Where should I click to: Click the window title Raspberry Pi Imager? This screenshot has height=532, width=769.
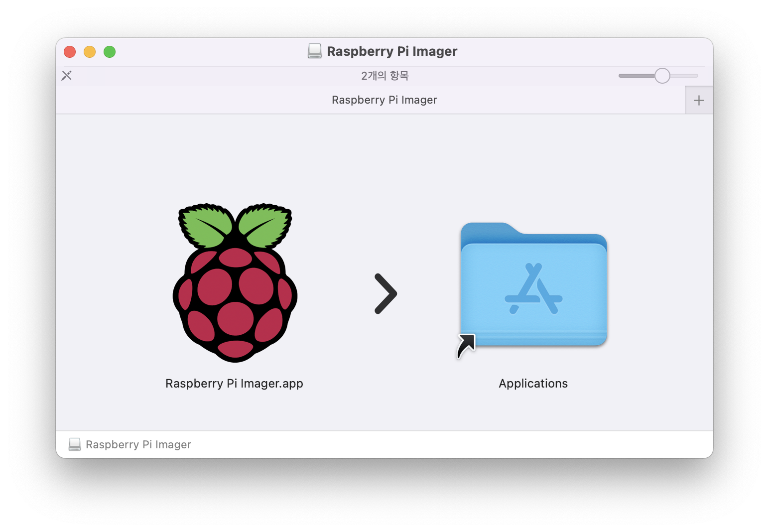coord(392,51)
